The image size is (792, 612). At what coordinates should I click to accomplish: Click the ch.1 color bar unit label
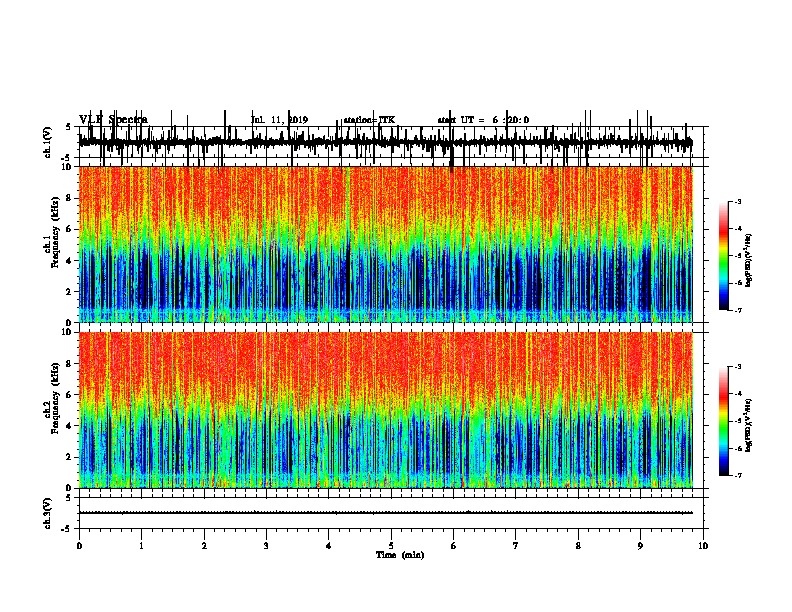coord(749,260)
